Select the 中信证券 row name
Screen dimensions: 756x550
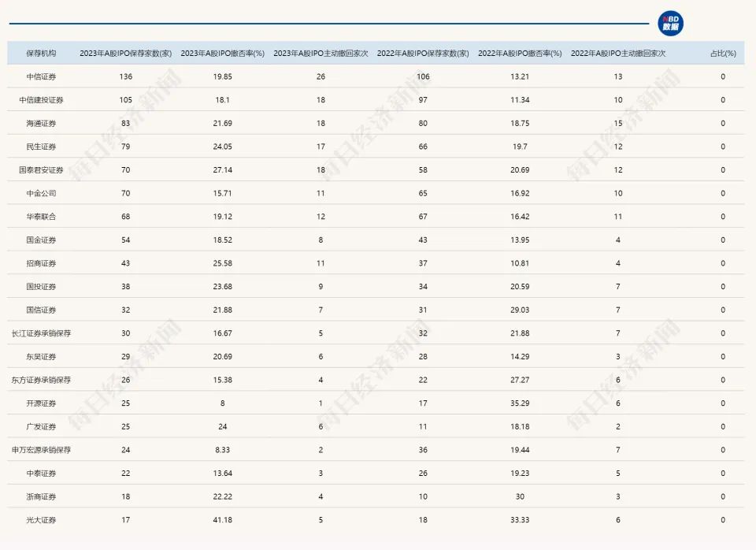pos(41,77)
